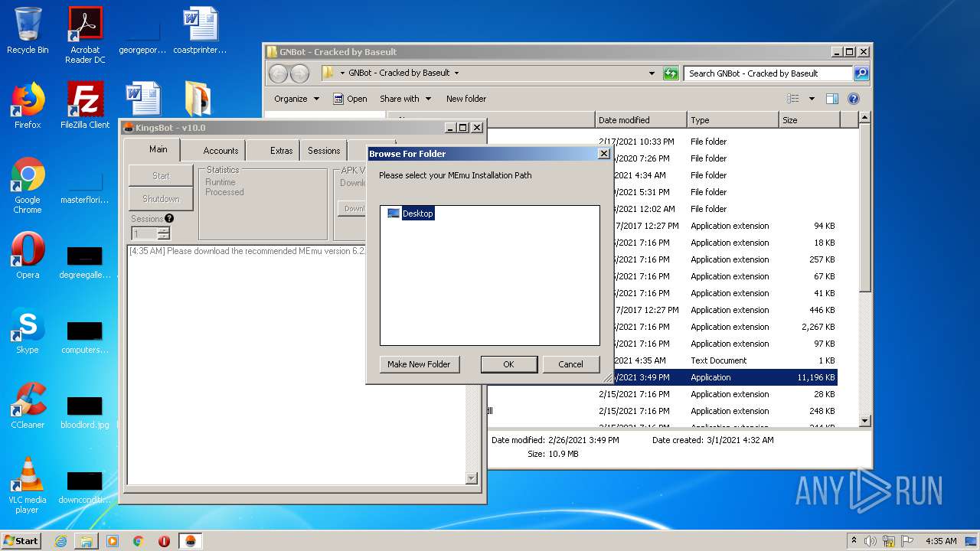Open the masterflori desktop file
Screen dimensions: 980x551
(x=85, y=187)
